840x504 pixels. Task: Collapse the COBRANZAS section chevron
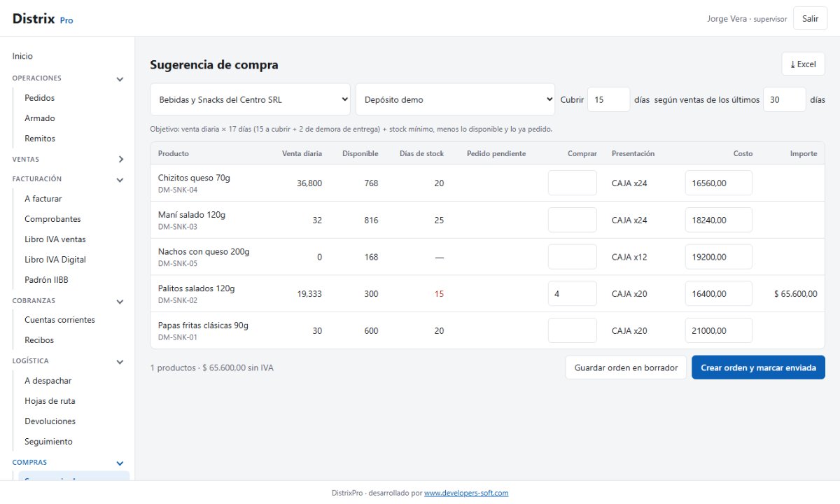[120, 302]
